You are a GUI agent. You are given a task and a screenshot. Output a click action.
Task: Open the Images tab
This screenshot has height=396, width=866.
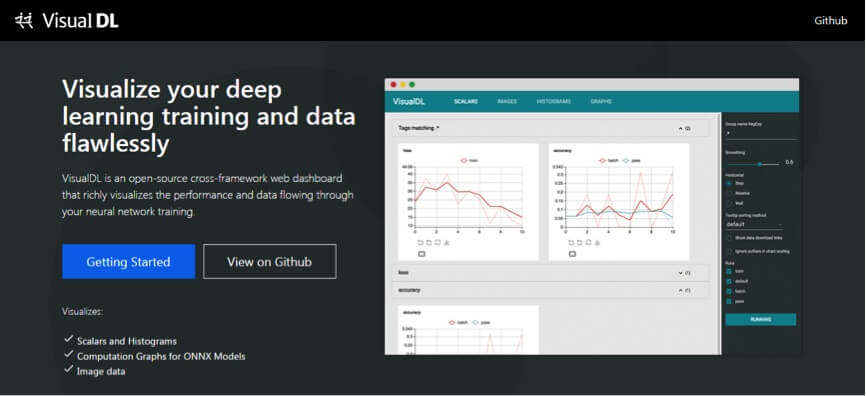coord(507,102)
